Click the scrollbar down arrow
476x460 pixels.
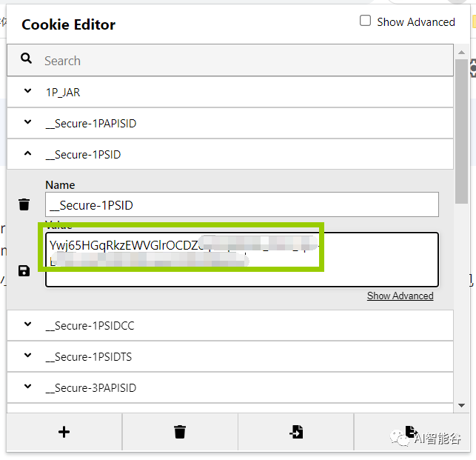point(461,406)
